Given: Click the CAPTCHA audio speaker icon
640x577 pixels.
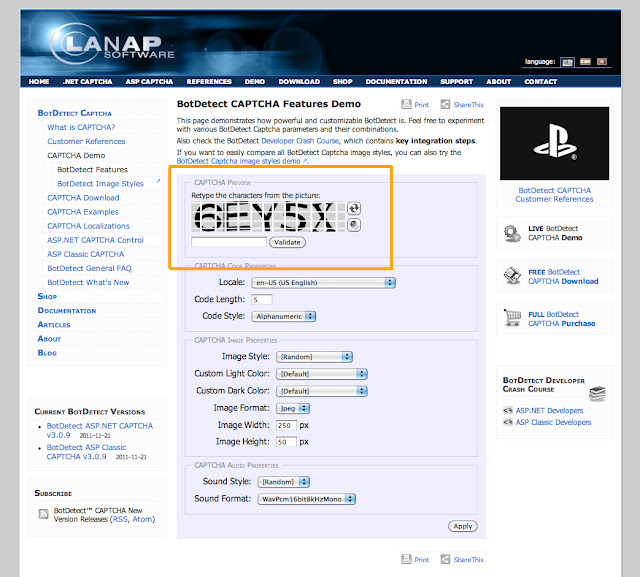Looking at the screenshot, I should pyautogui.click(x=354, y=225).
